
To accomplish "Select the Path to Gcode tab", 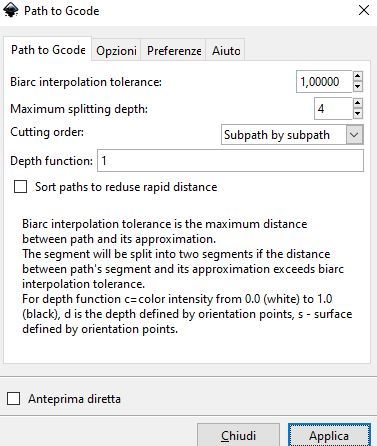I will [48, 50].
